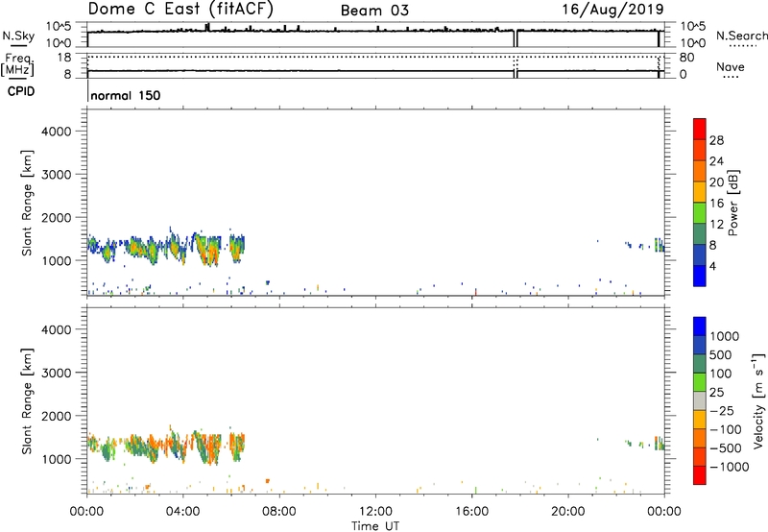Click the '12:00' time axis label
The width and height of the screenshot is (768, 532).
click(375, 512)
